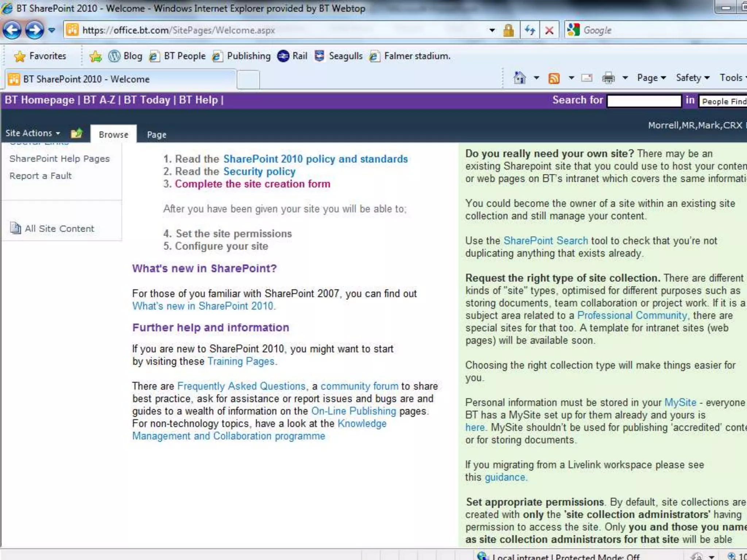The height and width of the screenshot is (560, 747).
Task: Open the BT People favorites link
Action: (x=178, y=56)
